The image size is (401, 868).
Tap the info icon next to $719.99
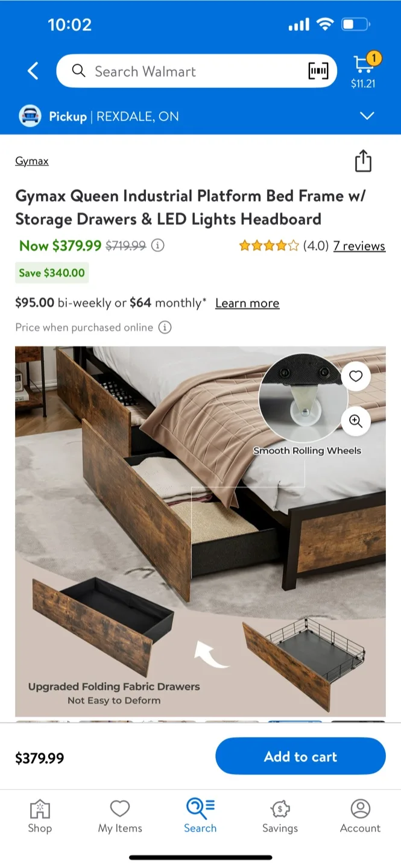point(158,245)
